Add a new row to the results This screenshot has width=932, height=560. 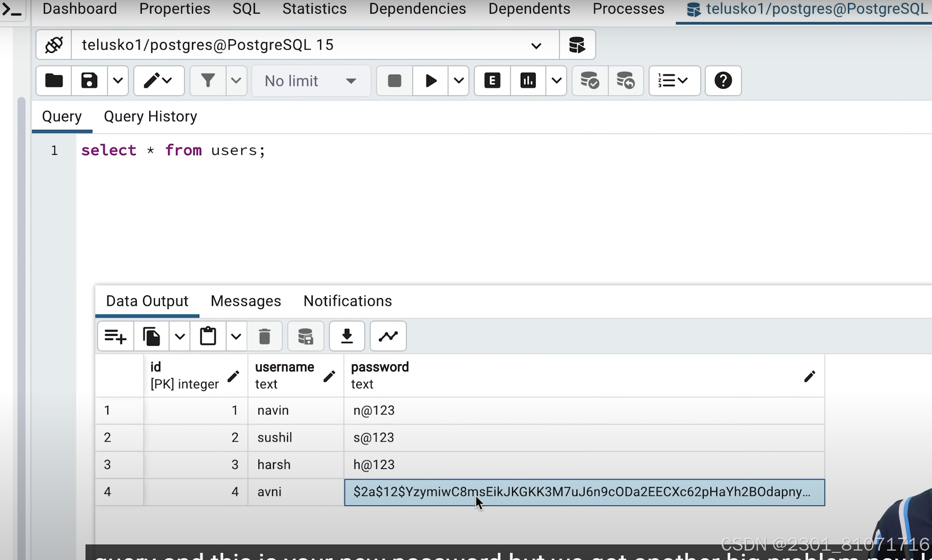115,336
